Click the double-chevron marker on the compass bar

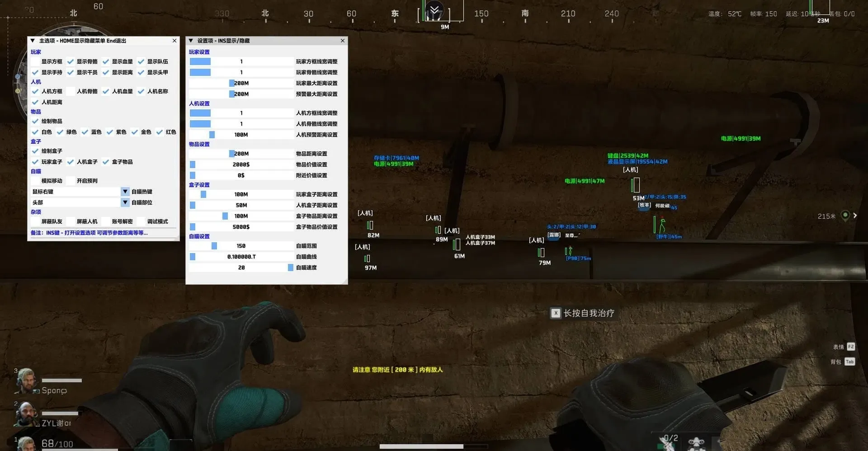coord(434,9)
